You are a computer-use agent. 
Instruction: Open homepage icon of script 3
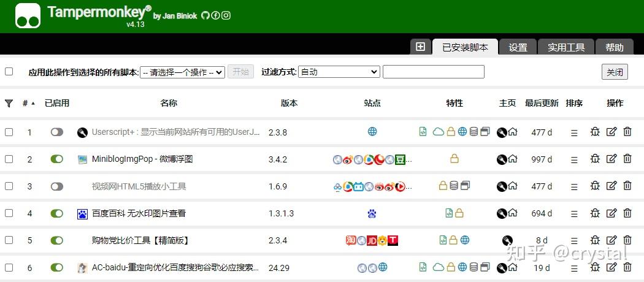click(513, 186)
